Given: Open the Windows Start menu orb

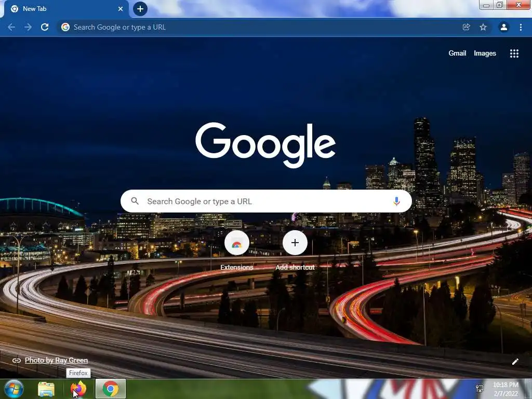Looking at the screenshot, I should point(14,389).
